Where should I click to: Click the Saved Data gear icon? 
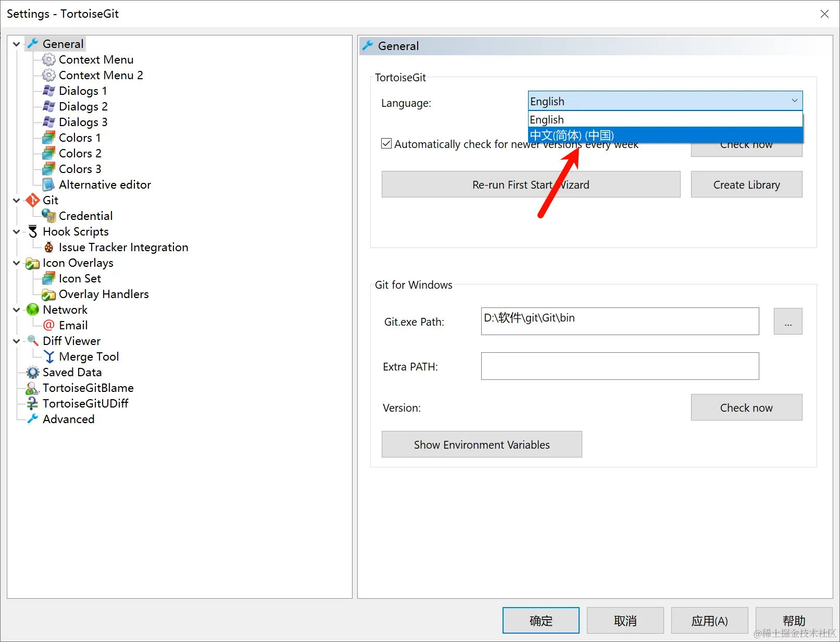tap(33, 372)
